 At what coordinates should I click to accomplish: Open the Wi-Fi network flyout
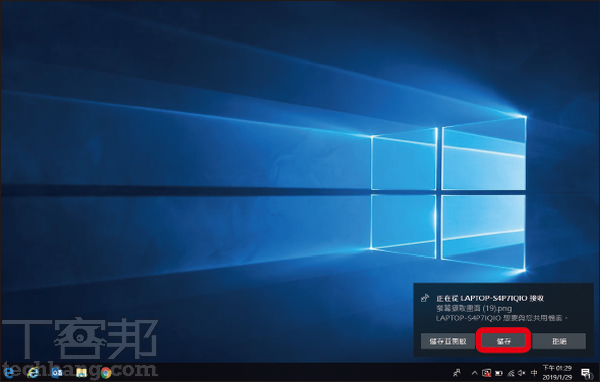pyautogui.click(x=511, y=372)
